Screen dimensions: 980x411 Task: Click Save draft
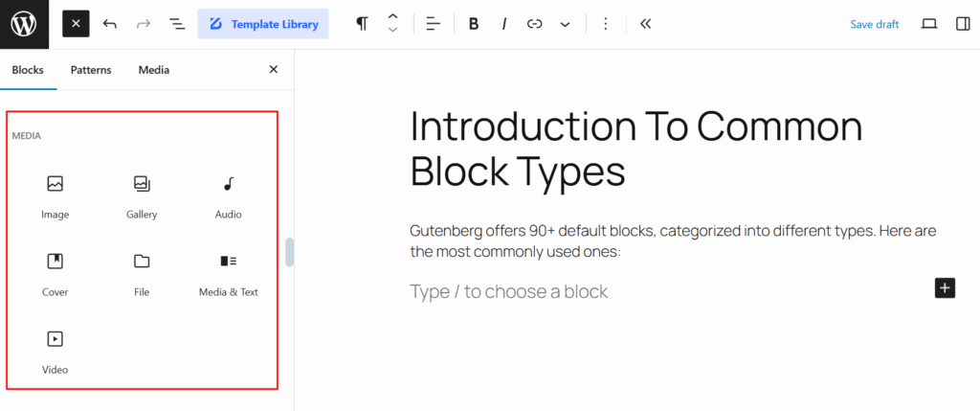[875, 24]
